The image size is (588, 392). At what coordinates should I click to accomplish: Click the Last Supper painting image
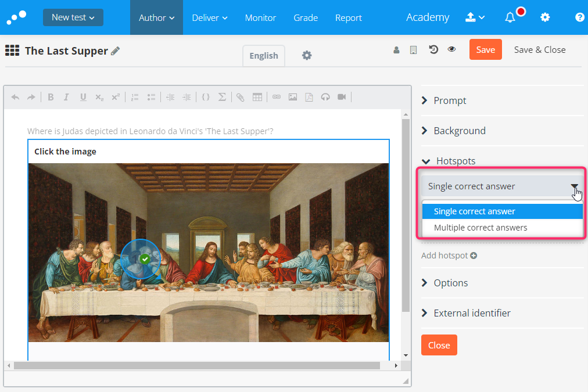click(209, 253)
